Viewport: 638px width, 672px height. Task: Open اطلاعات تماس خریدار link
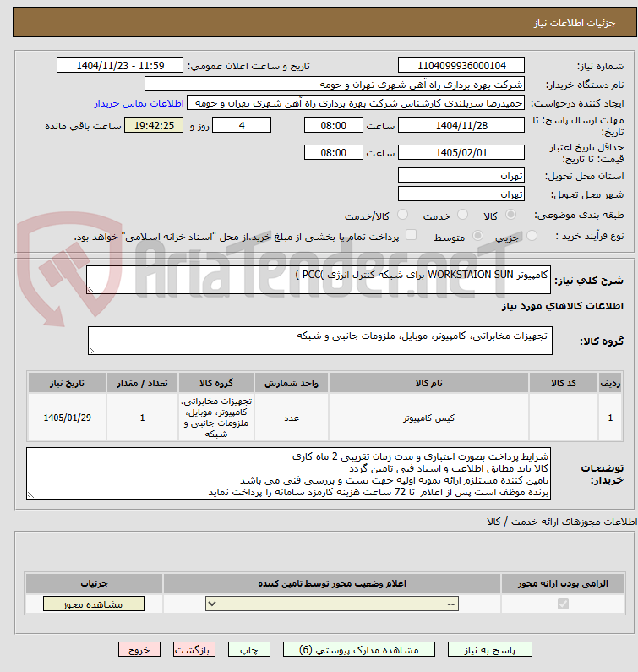[x=139, y=103]
